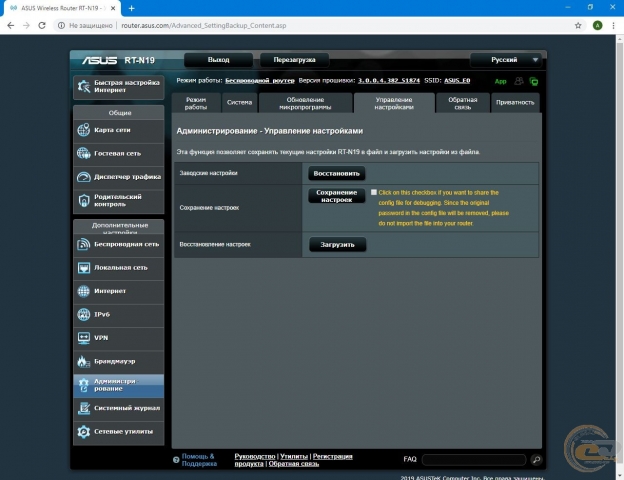The width and height of the screenshot is (624, 480).
Task: Click the Chrome profile avatar
Action: coord(597,25)
